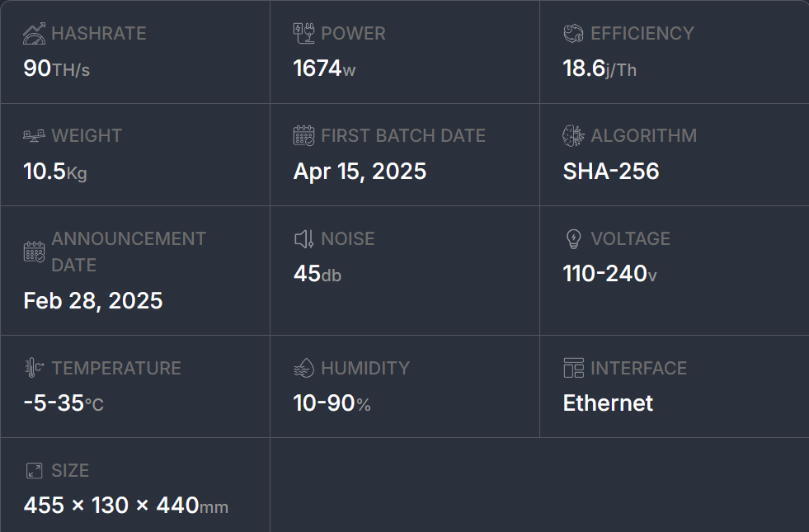Click the temperature thermometer icon
Screen dimensions: 809x532
click(35, 368)
